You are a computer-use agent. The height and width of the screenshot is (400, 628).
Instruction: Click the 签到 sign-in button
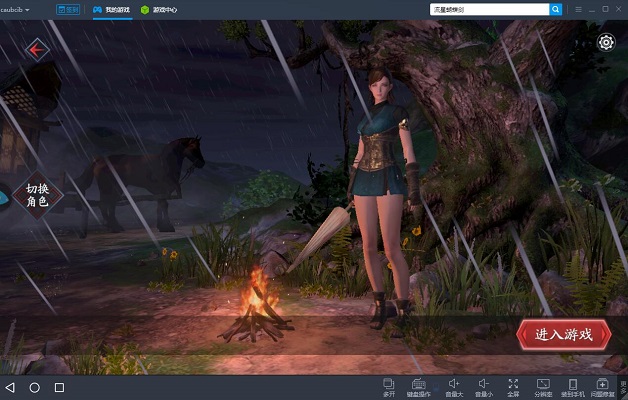point(68,10)
